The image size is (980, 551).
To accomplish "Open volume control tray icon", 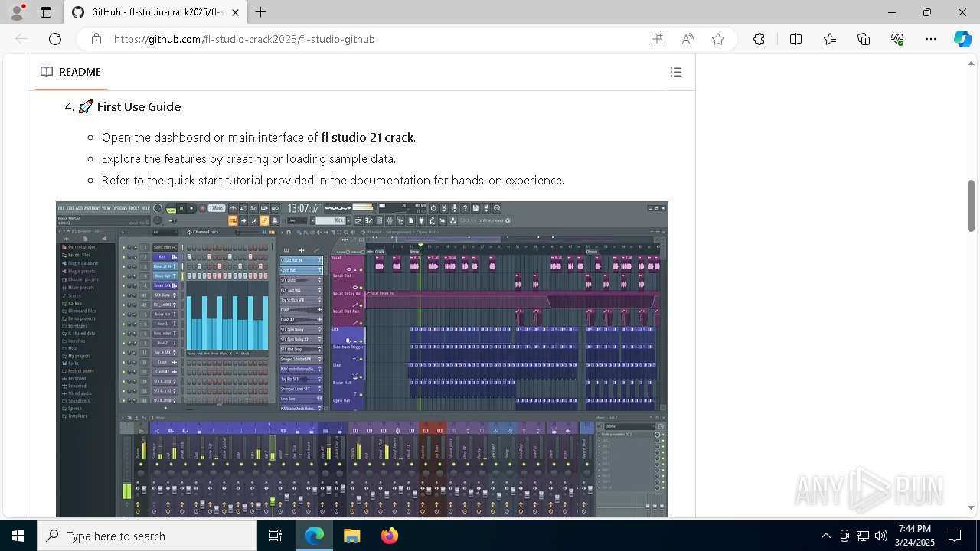I will pos(881,536).
